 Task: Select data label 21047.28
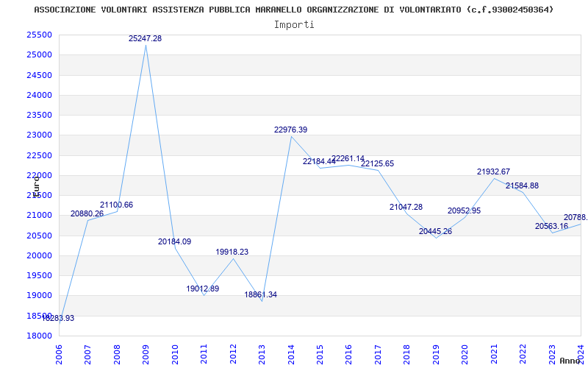click(406, 207)
